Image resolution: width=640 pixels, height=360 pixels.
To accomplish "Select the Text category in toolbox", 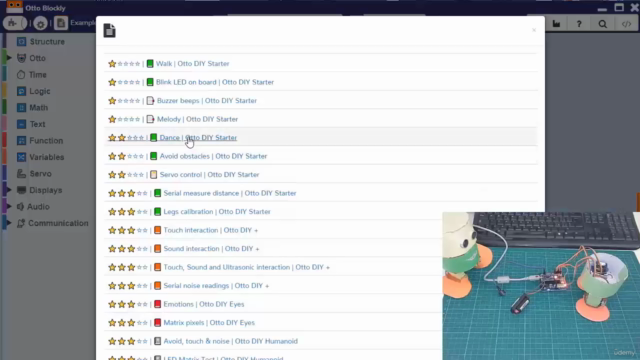I will (37, 124).
